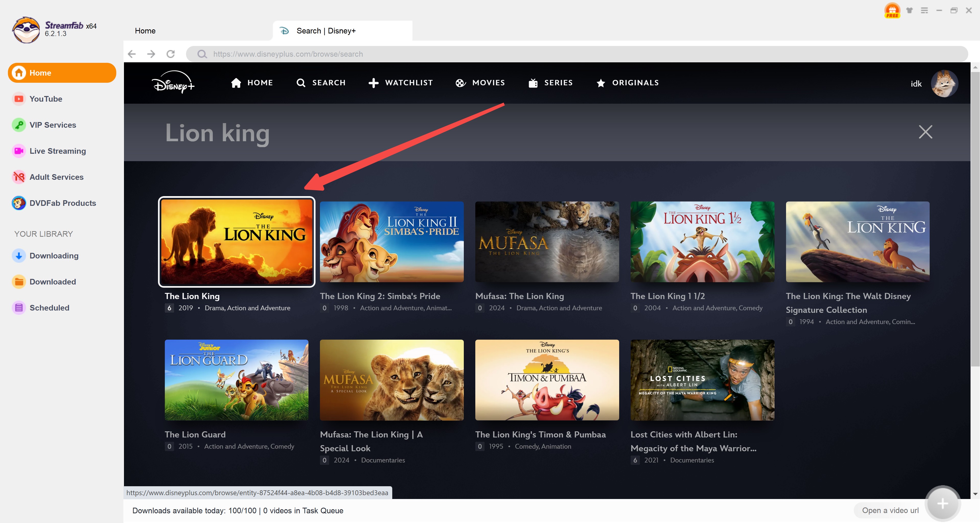Click the address bar URL field
This screenshot has height=523, width=980.
point(577,54)
